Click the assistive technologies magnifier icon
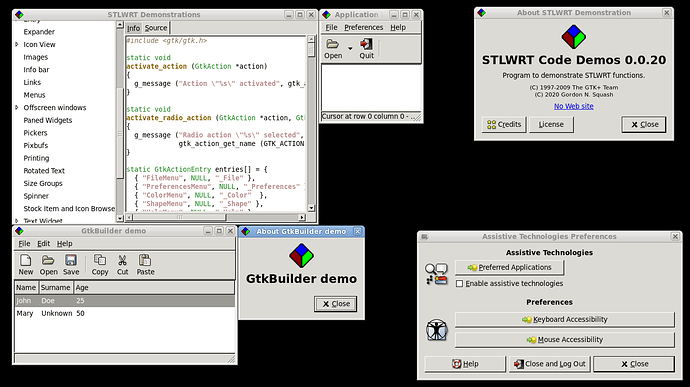Viewport: 690px width, 387px height. (x=436, y=274)
